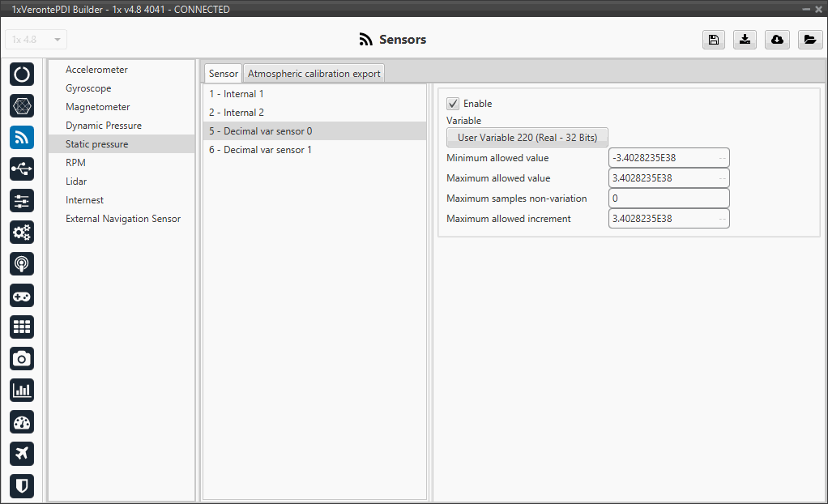Click the cloud download icon
This screenshot has width=828, height=504.
pyautogui.click(x=777, y=40)
